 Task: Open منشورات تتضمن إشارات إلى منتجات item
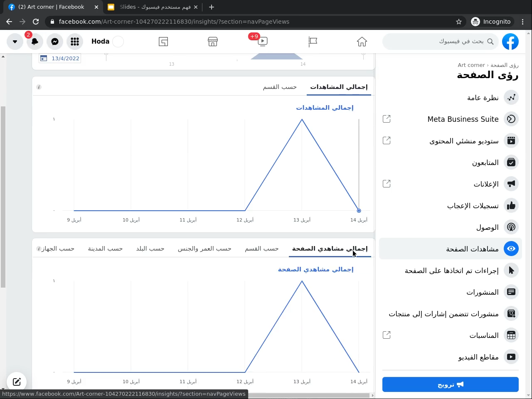[x=451, y=314]
